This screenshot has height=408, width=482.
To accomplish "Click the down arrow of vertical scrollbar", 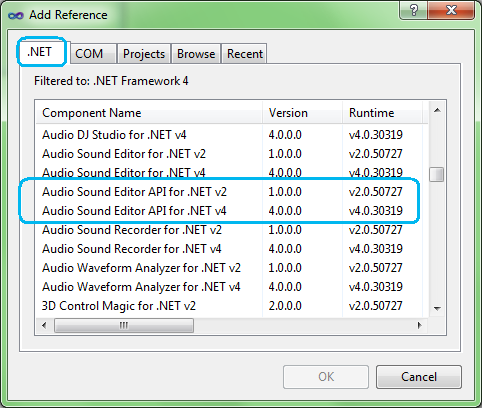I will click(x=437, y=309).
